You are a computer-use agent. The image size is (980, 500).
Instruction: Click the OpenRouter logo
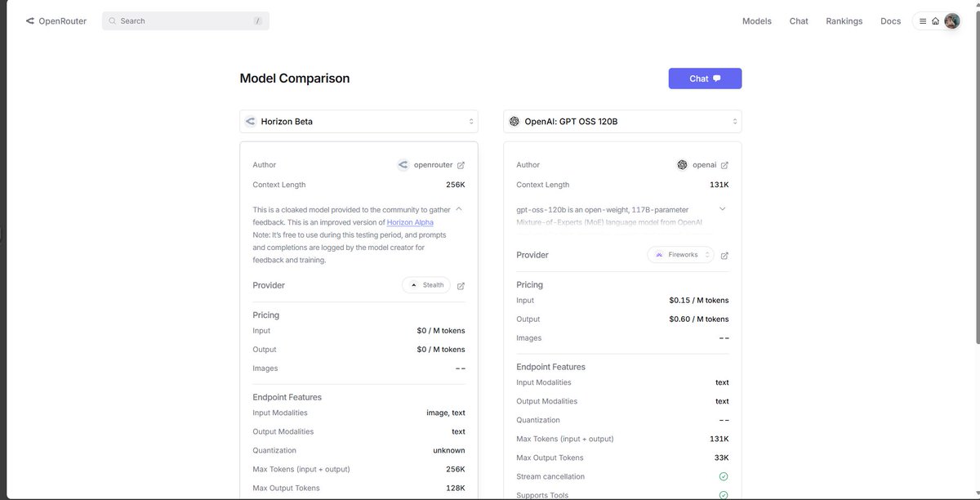coord(56,21)
